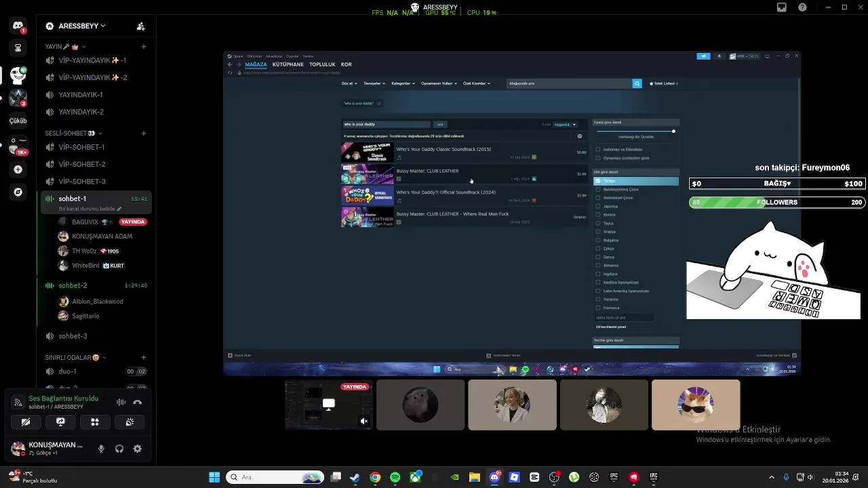The height and width of the screenshot is (488, 868).
Task: Join VİP-YAYINDAYIK -1 voice channel
Action: (95, 60)
